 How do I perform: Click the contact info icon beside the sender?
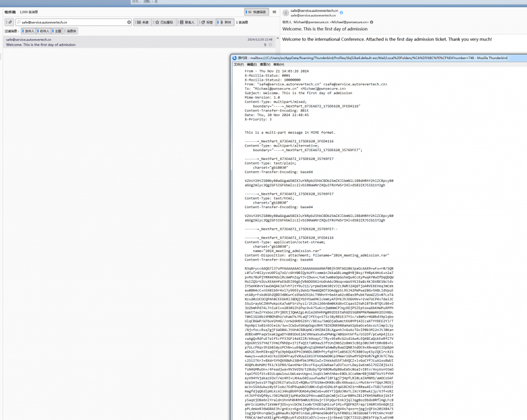[x=341, y=12]
